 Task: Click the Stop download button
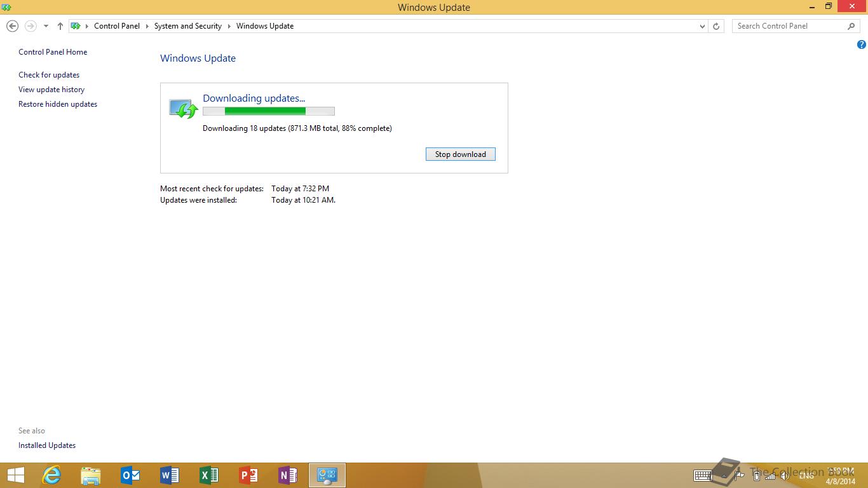[461, 154]
